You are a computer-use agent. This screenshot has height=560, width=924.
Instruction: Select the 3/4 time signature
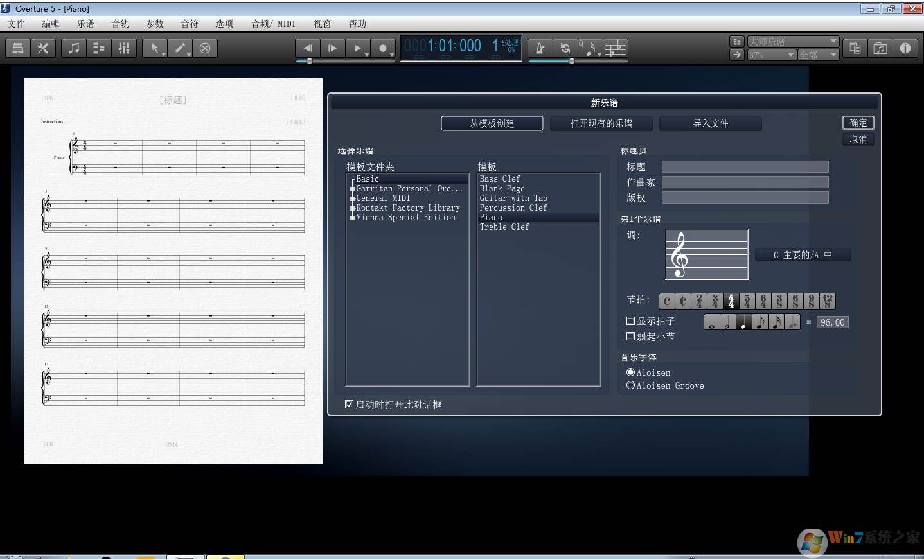[715, 301]
